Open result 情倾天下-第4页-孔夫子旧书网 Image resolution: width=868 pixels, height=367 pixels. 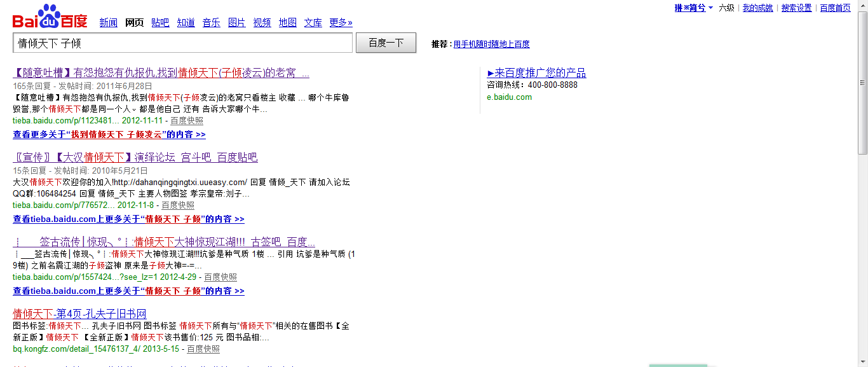(79, 314)
